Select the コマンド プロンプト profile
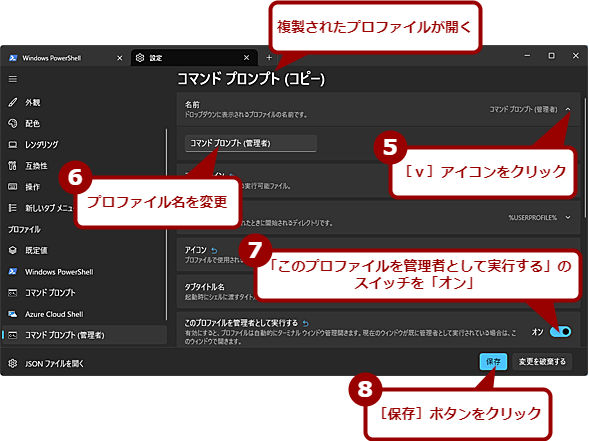 [85, 293]
